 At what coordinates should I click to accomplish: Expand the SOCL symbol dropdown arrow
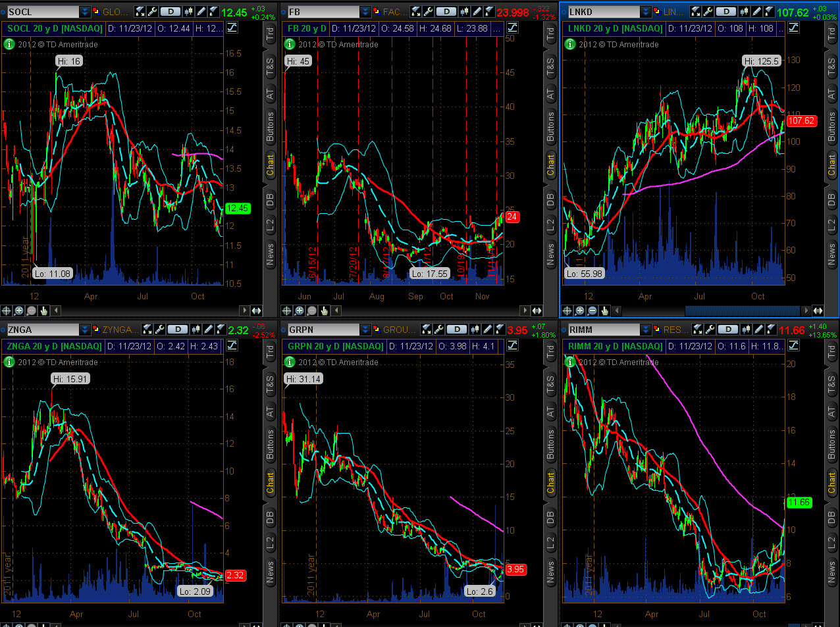click(x=85, y=12)
